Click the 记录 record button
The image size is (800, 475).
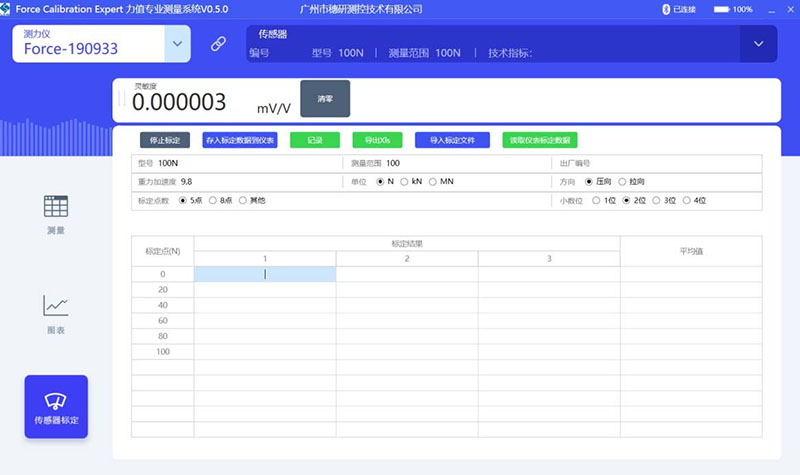(x=315, y=140)
